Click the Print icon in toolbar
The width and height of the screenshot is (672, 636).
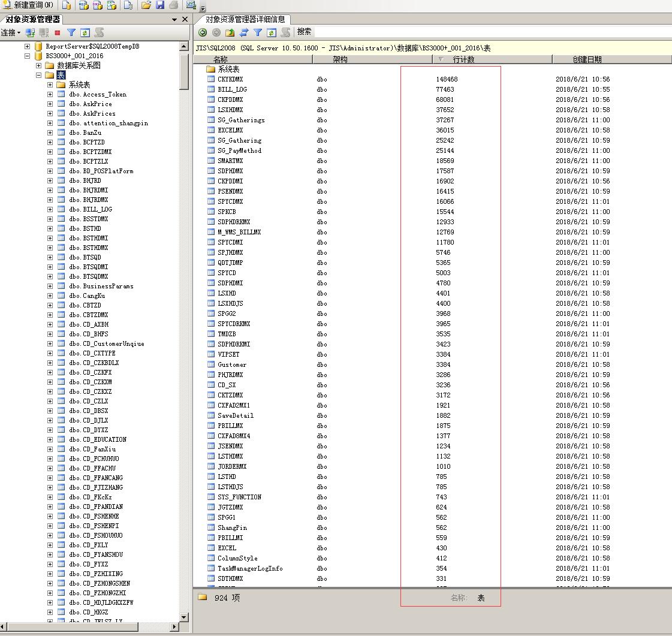[174, 5]
